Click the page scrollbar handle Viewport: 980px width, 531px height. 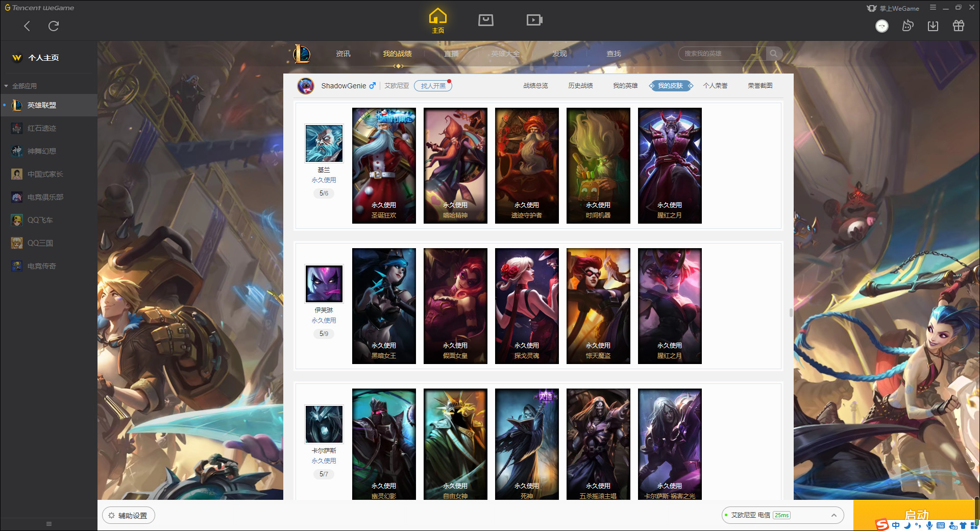791,312
